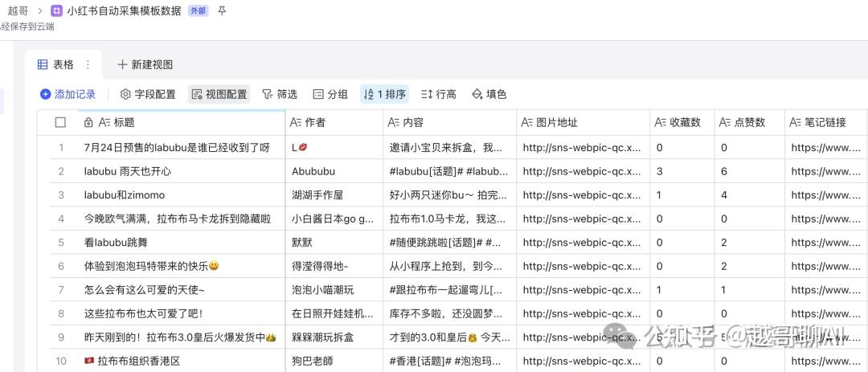Screen dimensions: 868x372
Task: Select author cell '默默'
Action: [x=334, y=243]
